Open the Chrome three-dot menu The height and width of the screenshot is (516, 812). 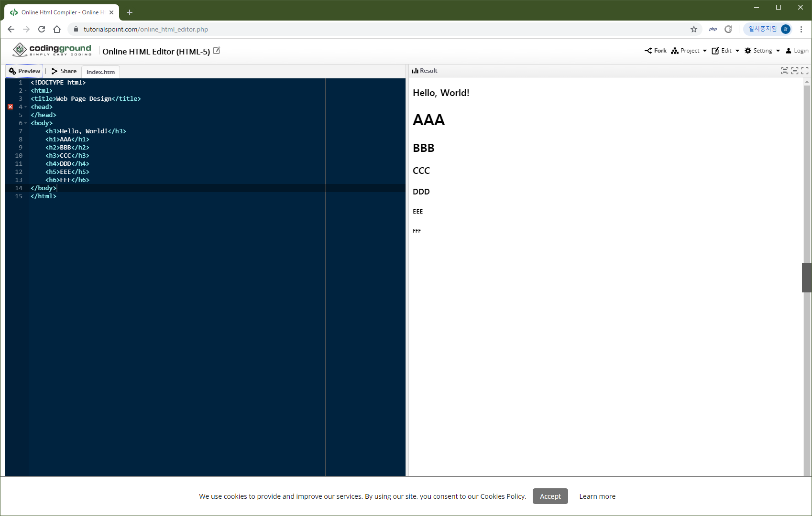tap(801, 29)
